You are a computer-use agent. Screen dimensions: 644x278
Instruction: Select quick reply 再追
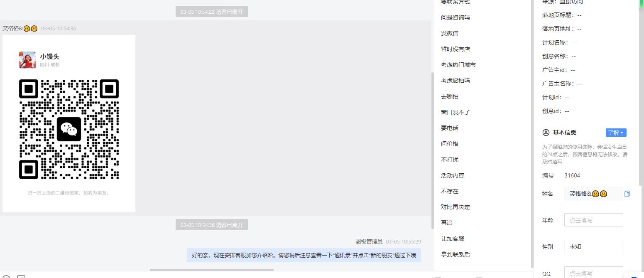(x=446, y=223)
